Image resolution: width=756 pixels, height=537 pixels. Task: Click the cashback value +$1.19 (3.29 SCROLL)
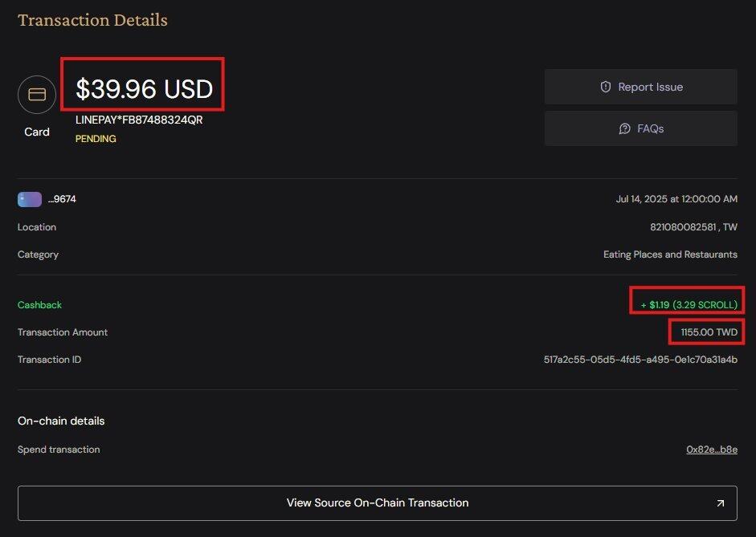coord(689,305)
